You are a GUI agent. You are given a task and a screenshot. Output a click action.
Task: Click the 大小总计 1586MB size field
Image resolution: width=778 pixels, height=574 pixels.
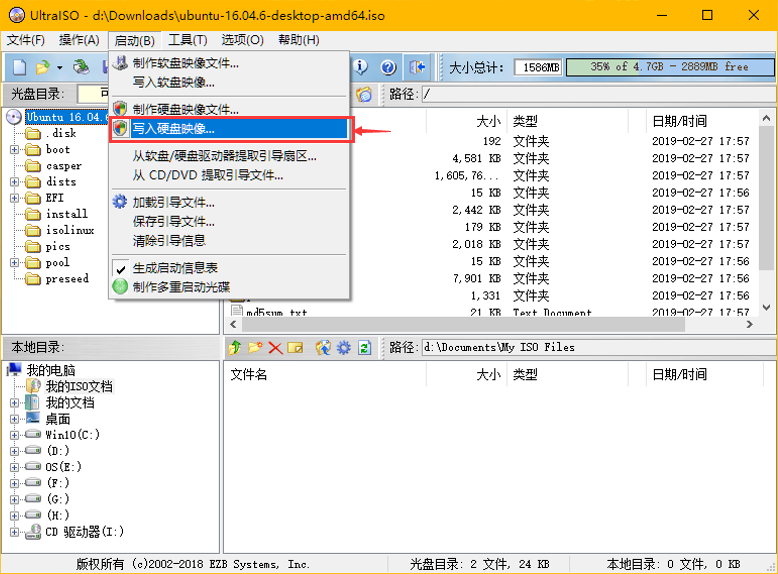coord(538,67)
